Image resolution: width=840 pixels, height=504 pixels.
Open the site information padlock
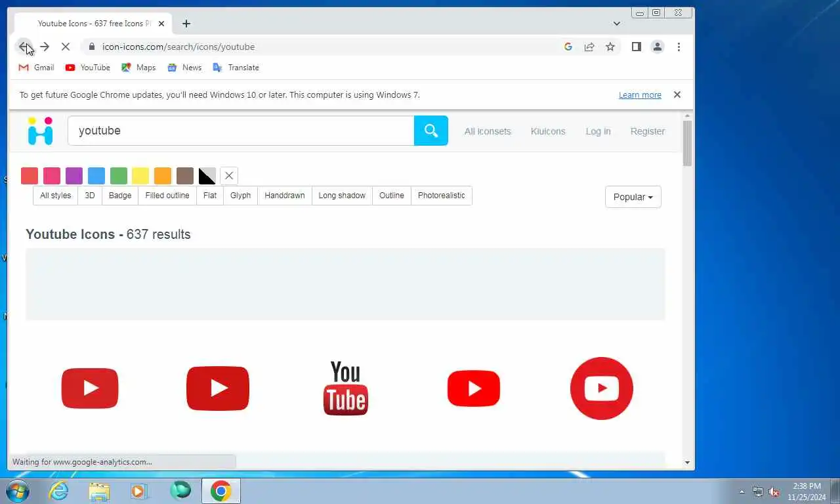[x=91, y=47]
